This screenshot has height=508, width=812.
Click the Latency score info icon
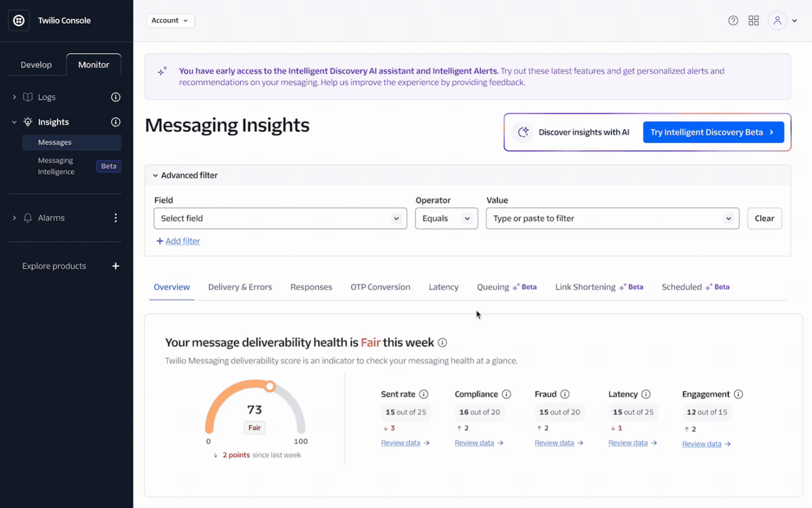646,394
